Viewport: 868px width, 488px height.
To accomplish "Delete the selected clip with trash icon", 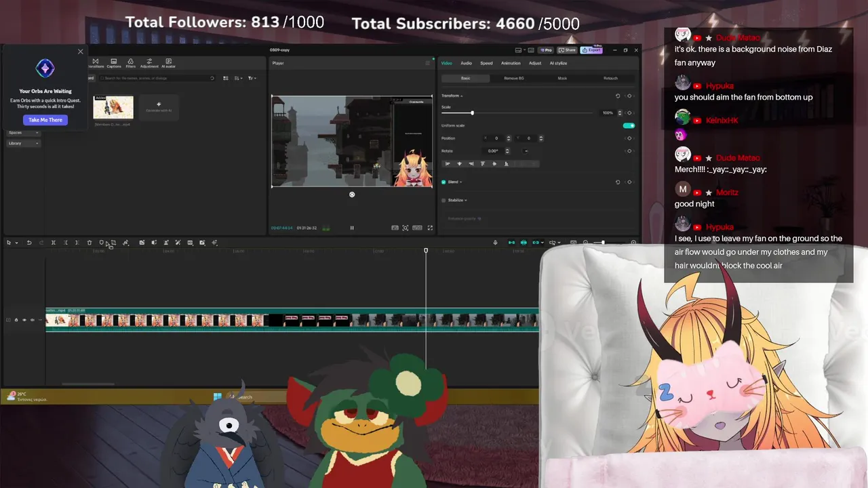I will click(90, 243).
